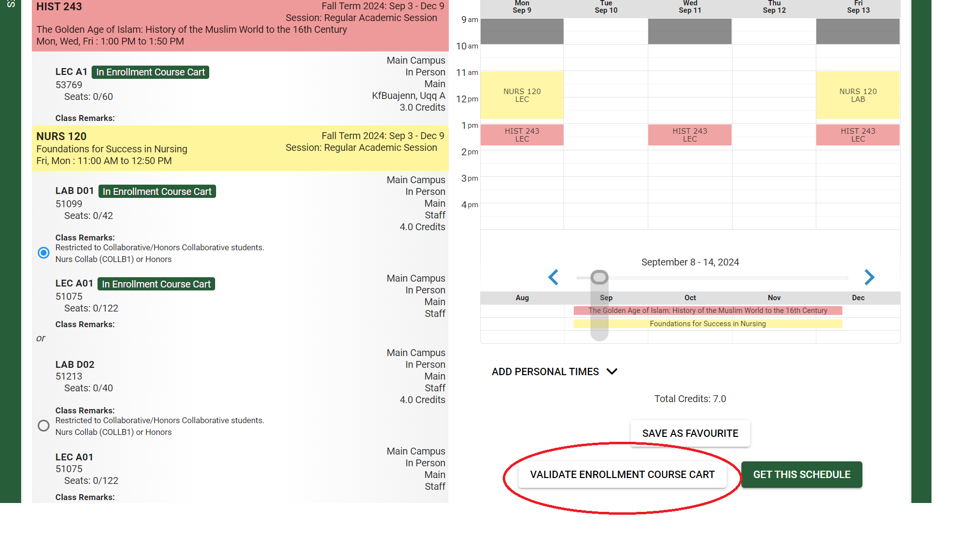980x551 pixels.
Task: Click the HIST 243 course tab label
Action: pyautogui.click(x=60, y=7)
